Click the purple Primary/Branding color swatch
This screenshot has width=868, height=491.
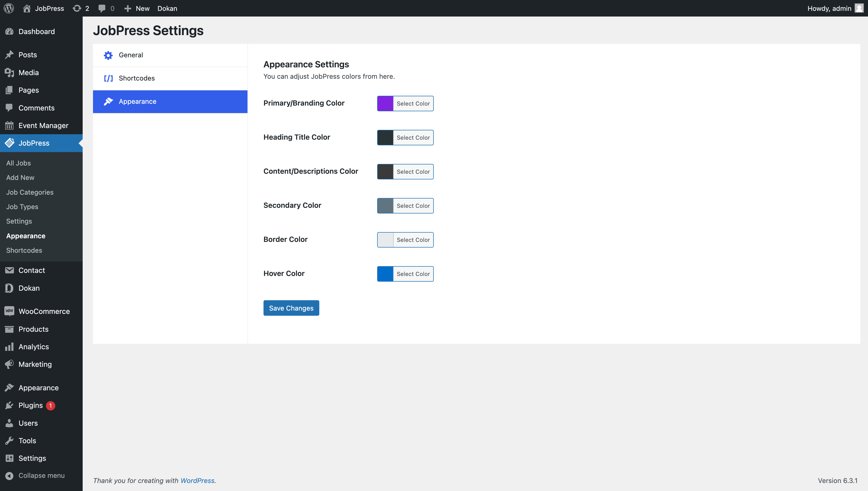[385, 104]
